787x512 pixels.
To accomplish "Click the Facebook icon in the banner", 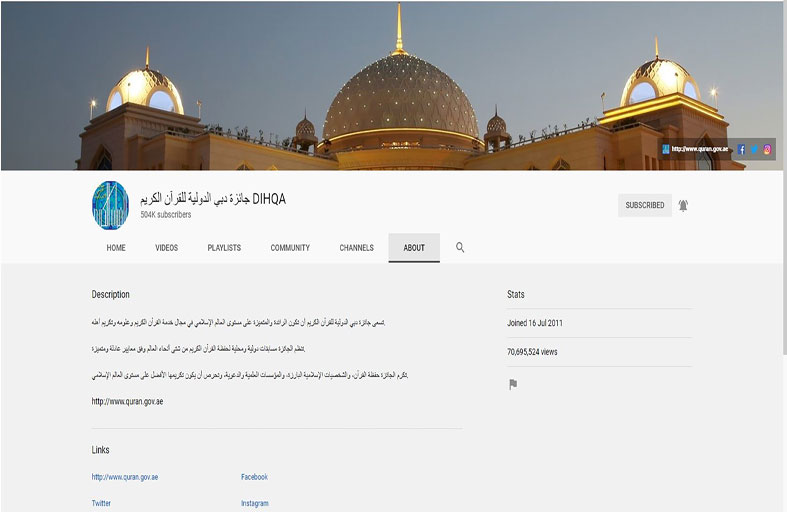I will [x=741, y=149].
